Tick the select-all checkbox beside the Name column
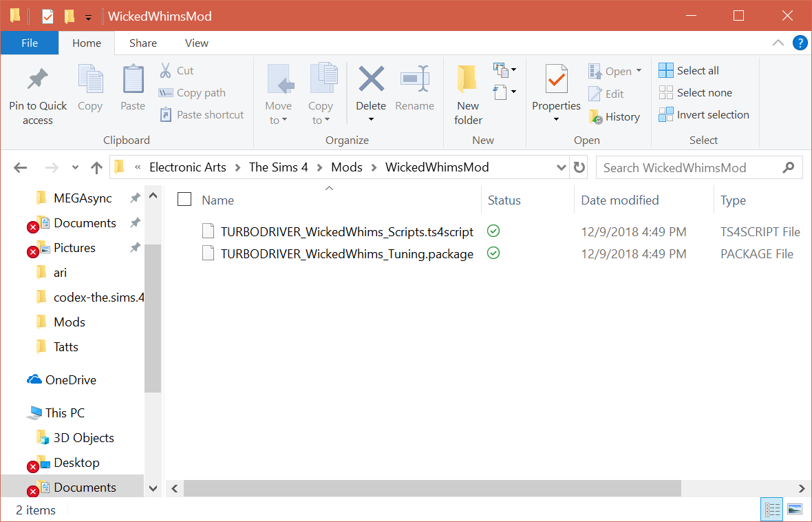The height and width of the screenshot is (522, 812). [x=184, y=200]
